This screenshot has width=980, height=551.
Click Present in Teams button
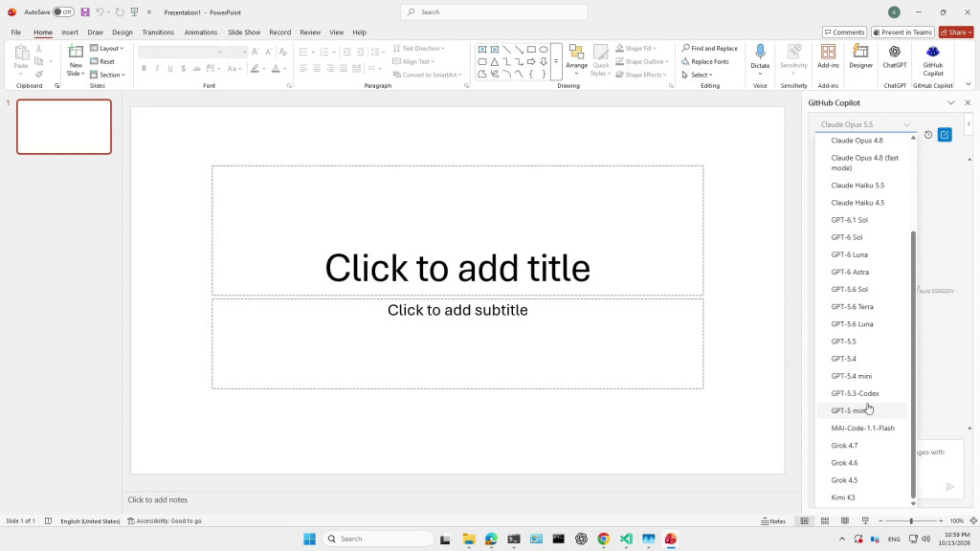902,33
